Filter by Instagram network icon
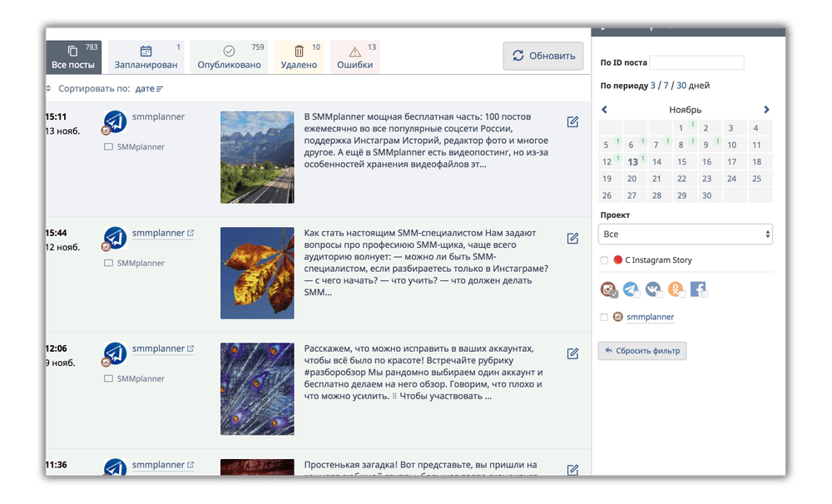Image resolution: width=832 pixels, height=504 pixels. point(609,289)
